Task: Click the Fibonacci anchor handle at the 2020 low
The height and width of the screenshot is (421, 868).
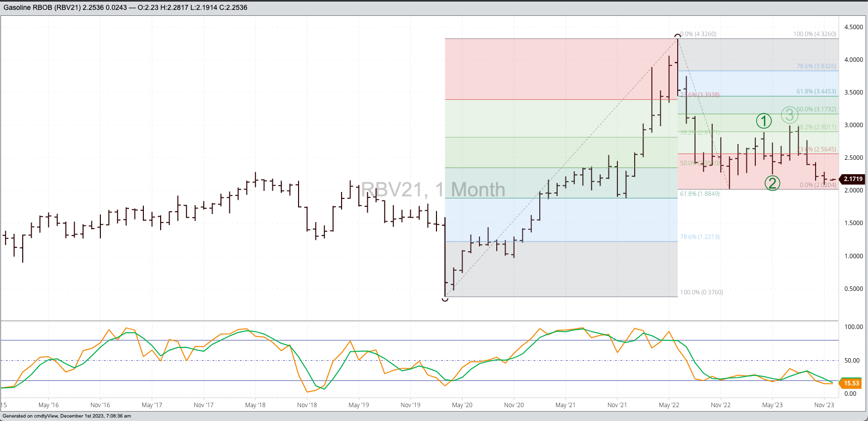Action: [x=445, y=298]
